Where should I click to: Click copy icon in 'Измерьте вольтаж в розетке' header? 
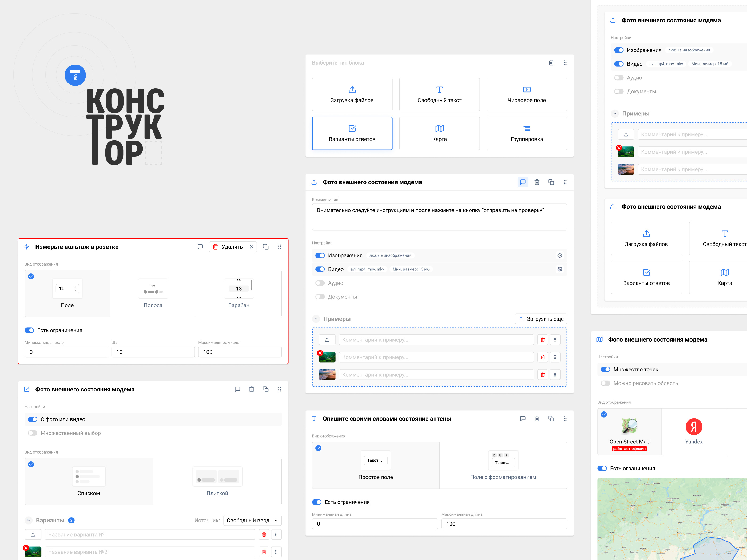pyautogui.click(x=265, y=247)
